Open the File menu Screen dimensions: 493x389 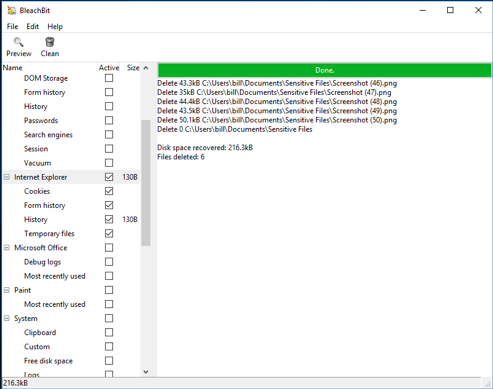(x=13, y=26)
